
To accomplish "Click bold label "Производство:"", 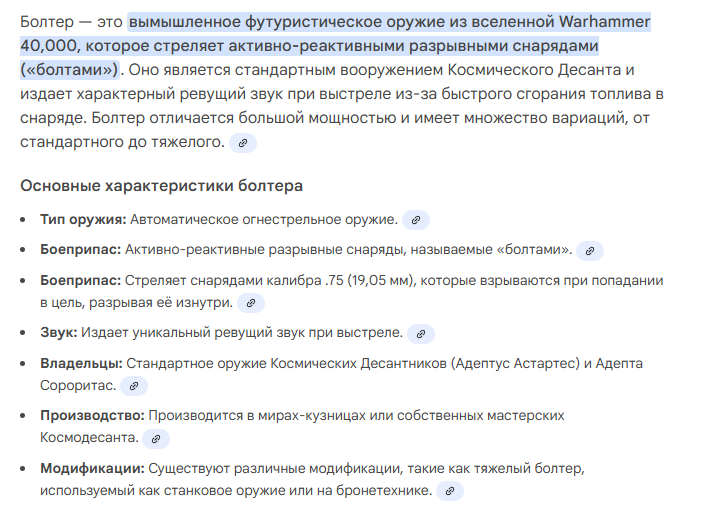I will click(93, 415).
